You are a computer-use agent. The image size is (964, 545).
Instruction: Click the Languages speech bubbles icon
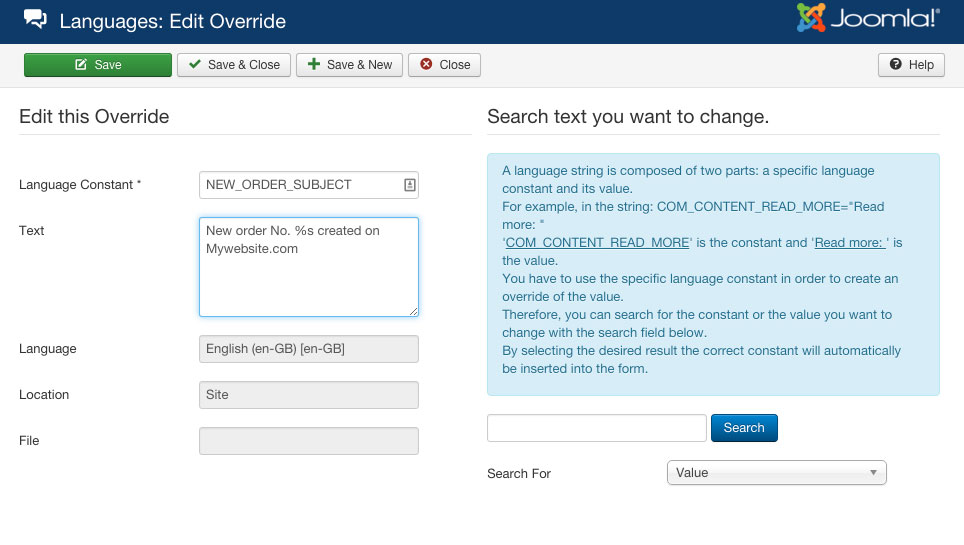35,19
